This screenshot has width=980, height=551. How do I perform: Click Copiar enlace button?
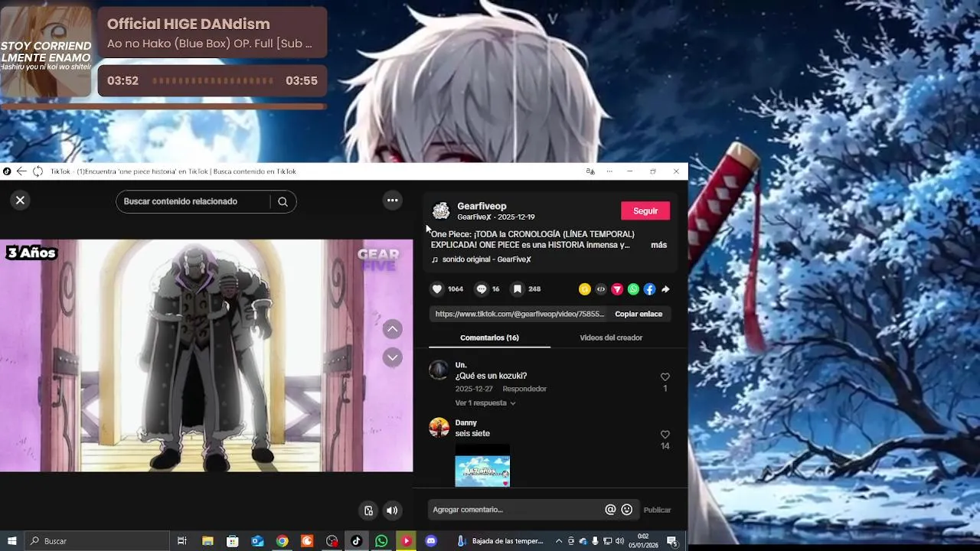pyautogui.click(x=639, y=314)
